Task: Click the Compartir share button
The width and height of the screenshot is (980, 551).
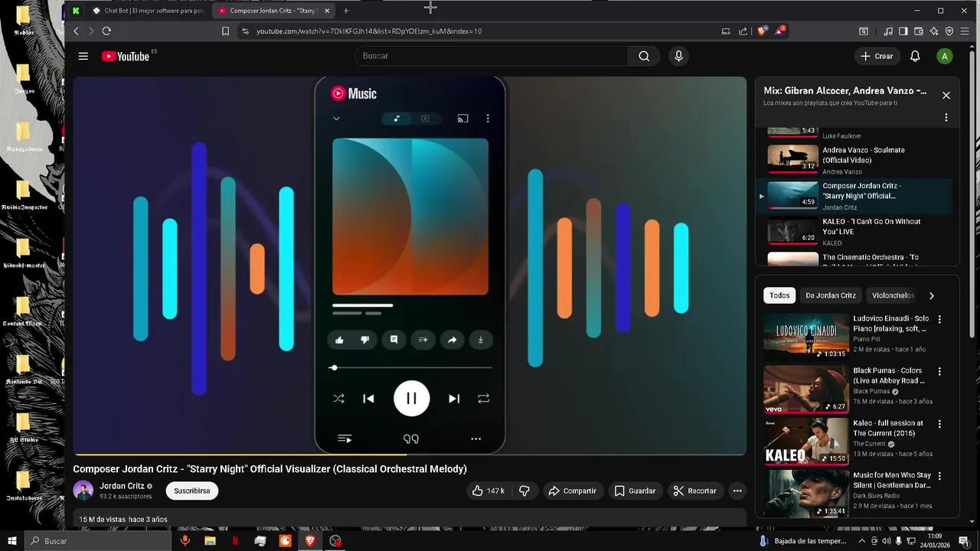Action: (x=572, y=491)
